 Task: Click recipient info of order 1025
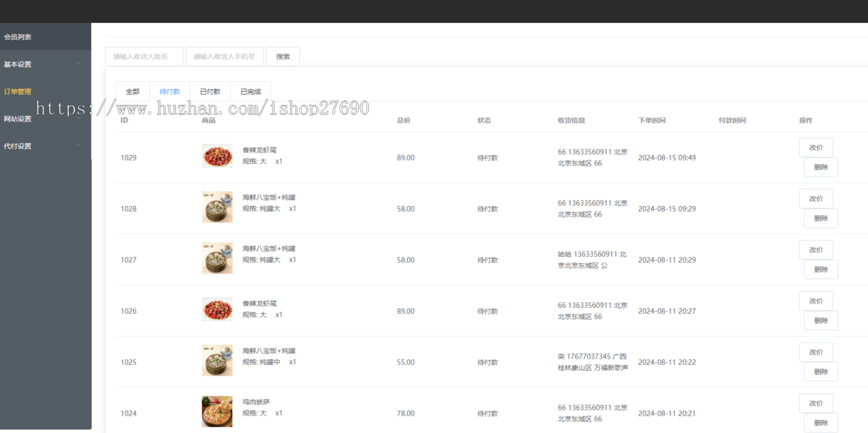pos(592,362)
